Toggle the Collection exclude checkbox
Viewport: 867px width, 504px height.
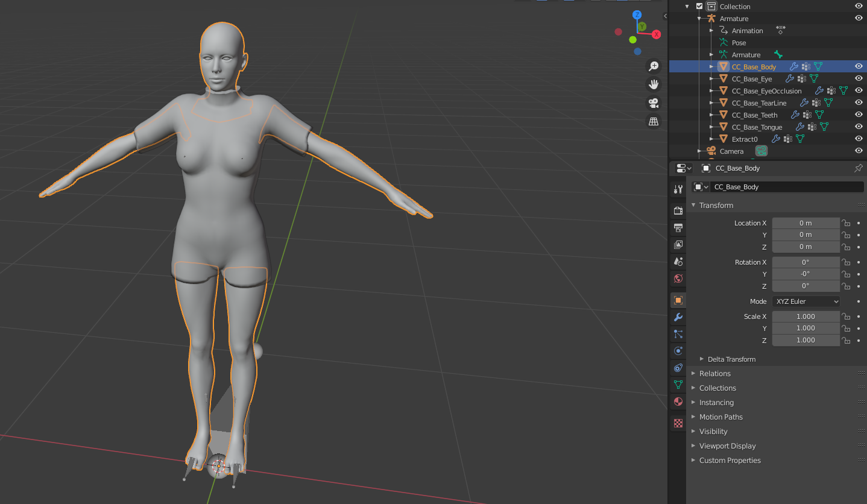point(699,6)
